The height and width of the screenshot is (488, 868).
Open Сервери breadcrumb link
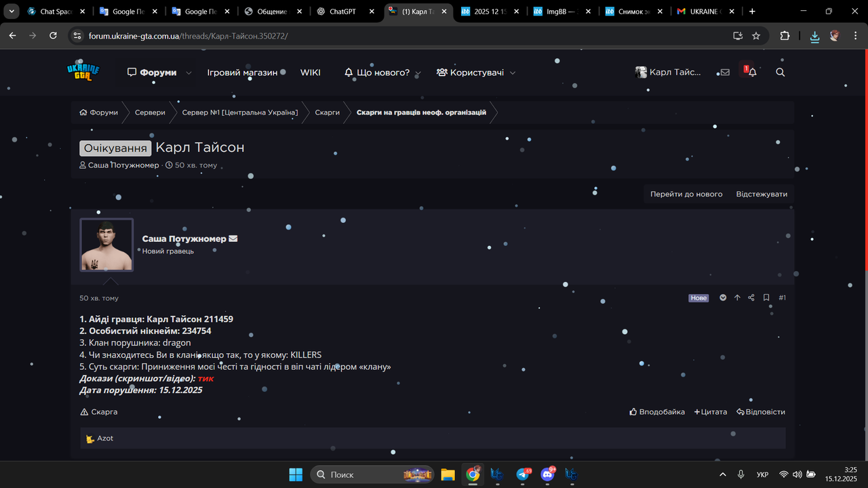click(150, 113)
